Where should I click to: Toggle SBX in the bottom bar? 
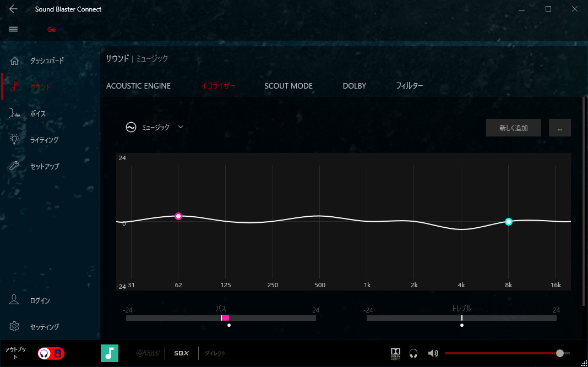click(181, 353)
